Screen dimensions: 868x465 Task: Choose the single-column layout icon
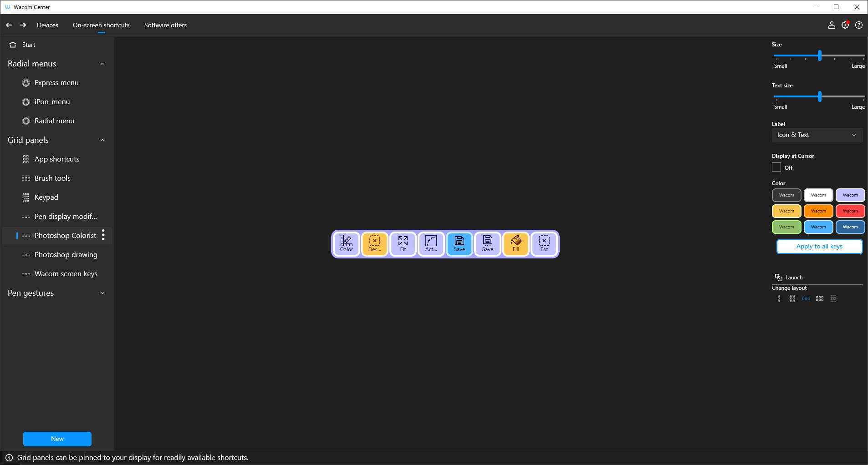point(779,298)
